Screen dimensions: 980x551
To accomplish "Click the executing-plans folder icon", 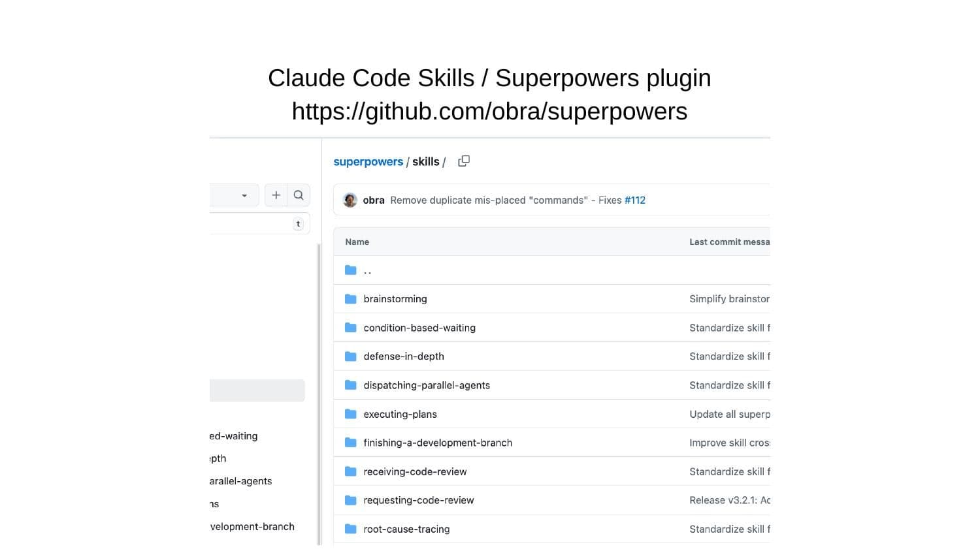I will 351,414.
